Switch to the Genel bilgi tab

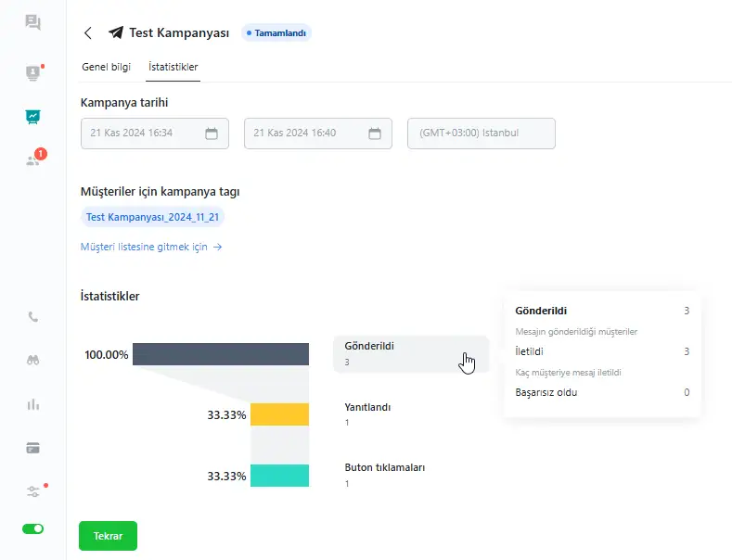107,67
